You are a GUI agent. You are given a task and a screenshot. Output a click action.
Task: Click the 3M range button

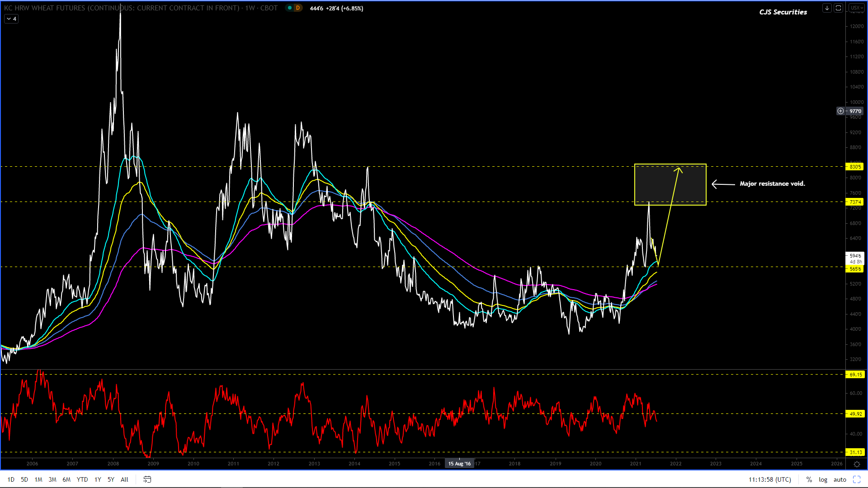(x=52, y=479)
